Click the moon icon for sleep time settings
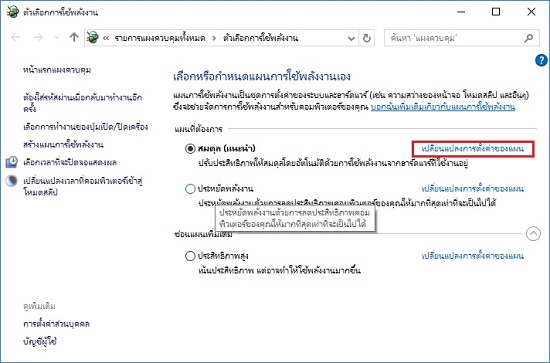The image size is (550, 363). pyautogui.click(x=12, y=181)
